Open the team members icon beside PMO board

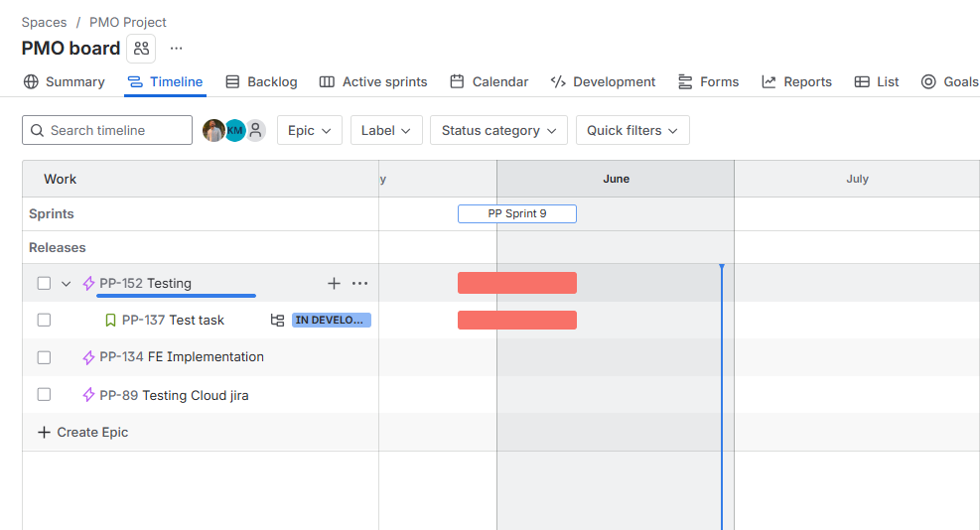coord(141,48)
